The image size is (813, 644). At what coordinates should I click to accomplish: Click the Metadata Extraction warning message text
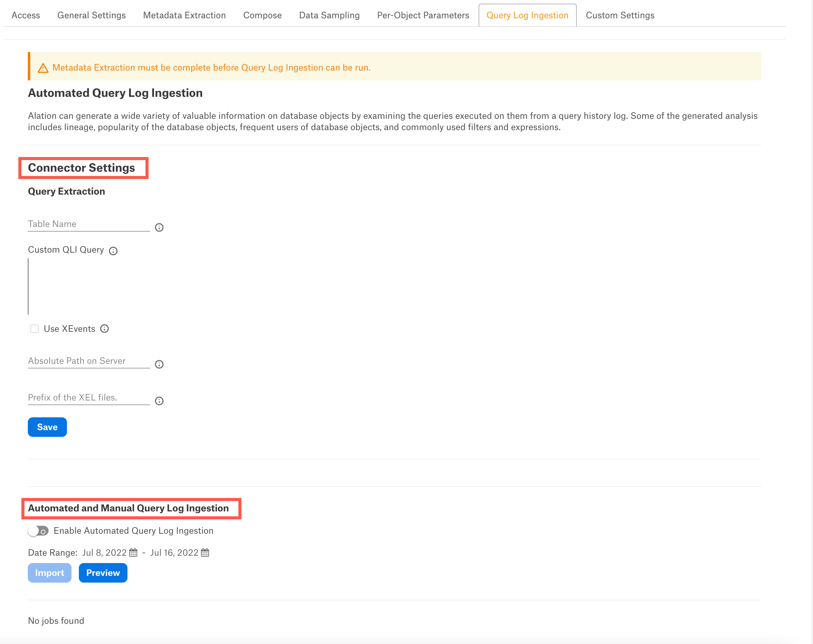click(x=212, y=68)
